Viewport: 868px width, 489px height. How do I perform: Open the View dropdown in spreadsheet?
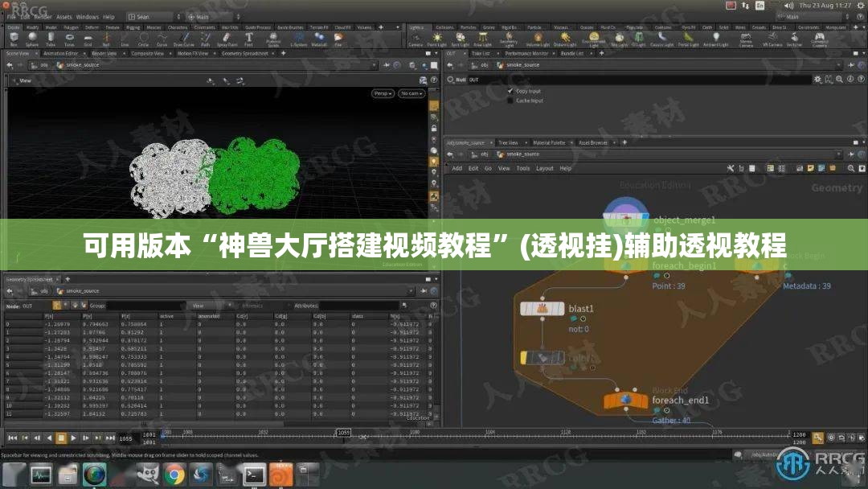(211, 306)
